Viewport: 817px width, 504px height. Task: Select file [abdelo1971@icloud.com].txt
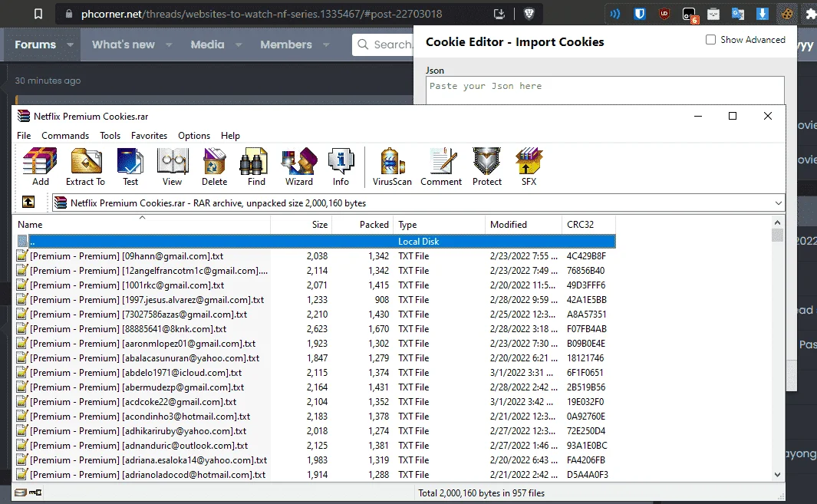pyautogui.click(x=316, y=373)
